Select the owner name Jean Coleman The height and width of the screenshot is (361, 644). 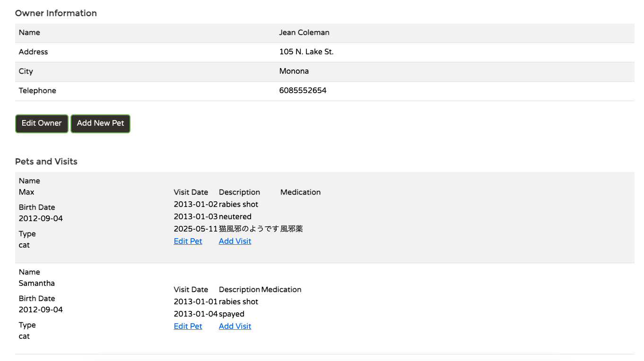click(x=304, y=33)
